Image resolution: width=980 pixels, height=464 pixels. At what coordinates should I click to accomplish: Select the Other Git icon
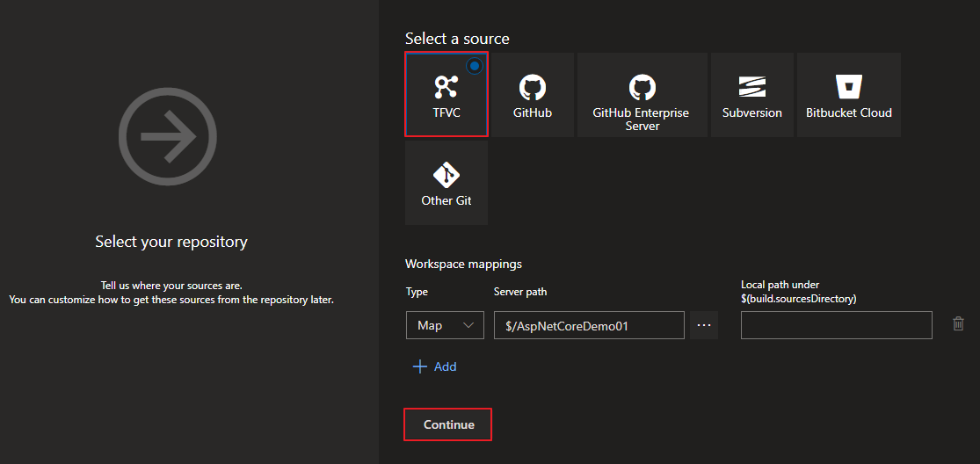point(446,174)
